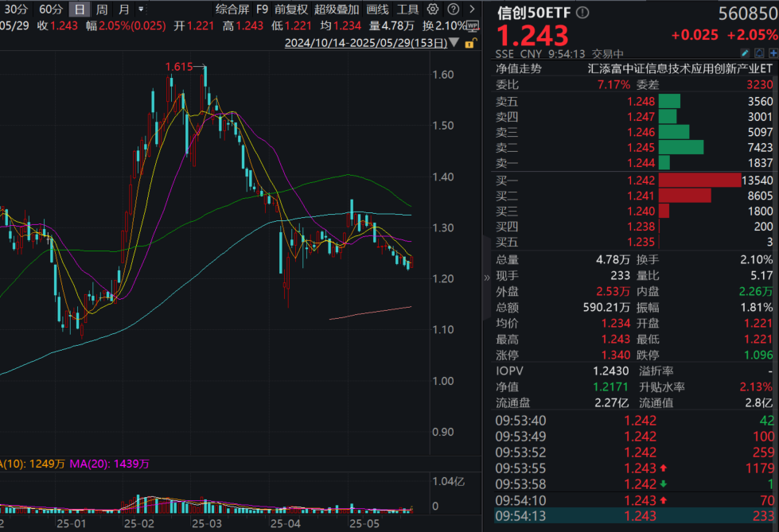Switch to the 周 weekly chart tab

tap(101, 9)
